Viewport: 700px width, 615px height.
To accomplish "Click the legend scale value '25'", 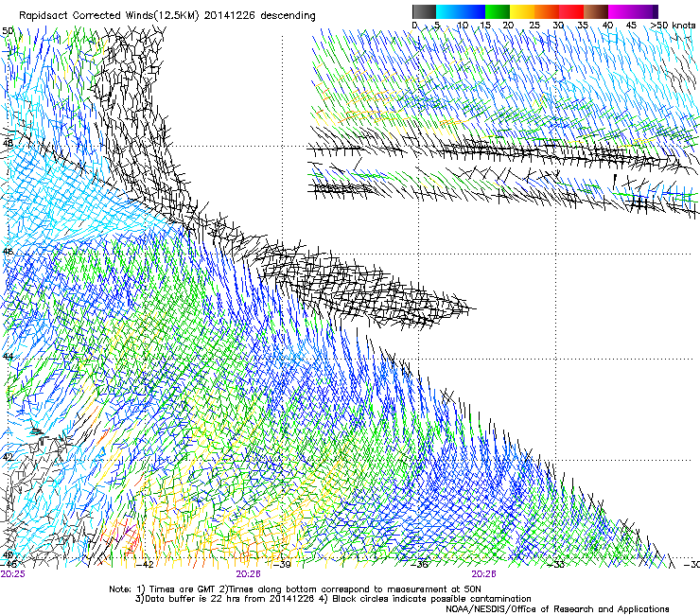I will pos(534,25).
